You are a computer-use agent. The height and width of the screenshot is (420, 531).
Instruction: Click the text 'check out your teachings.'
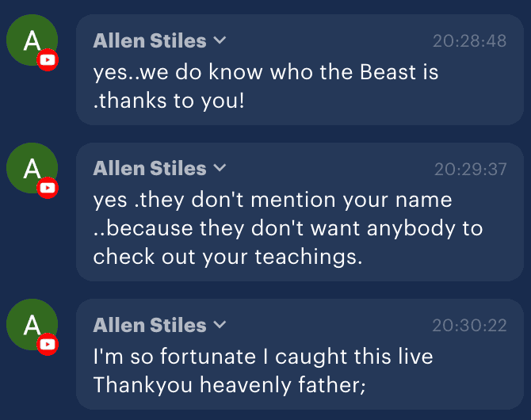pos(227,257)
